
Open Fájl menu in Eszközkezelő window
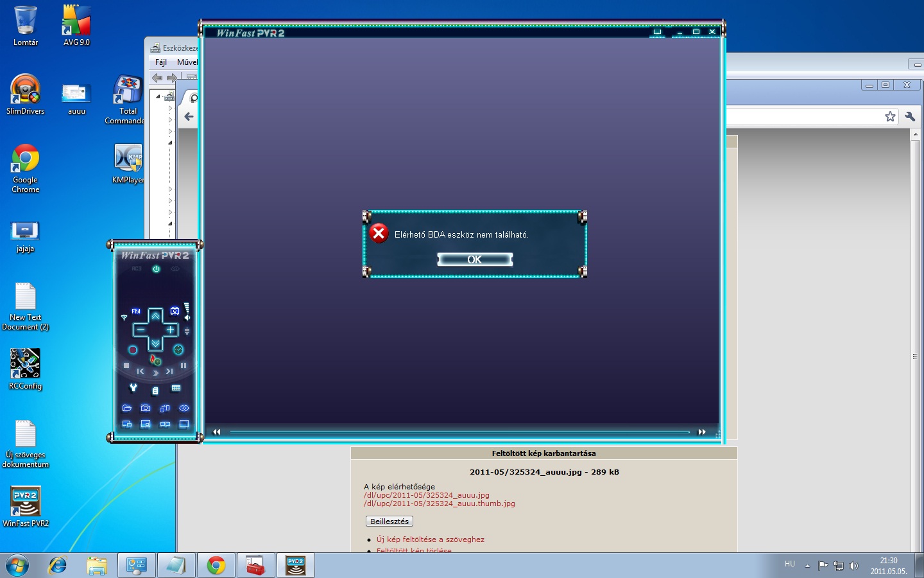pyautogui.click(x=161, y=62)
